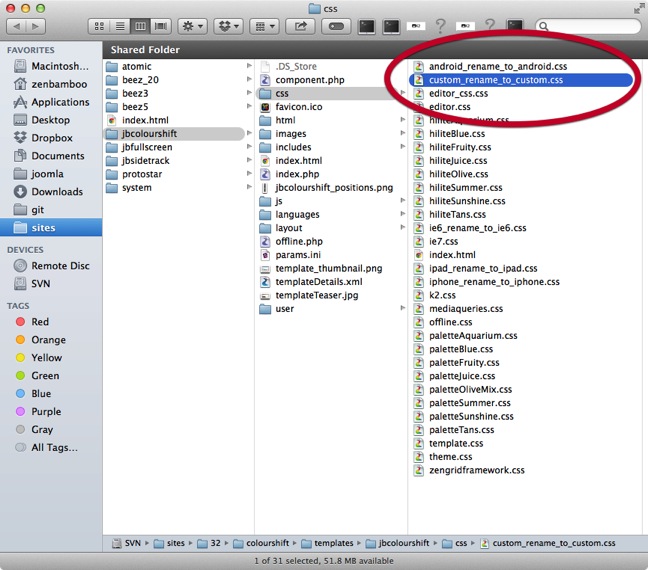
Task: Expand the atomic folder arrow
Action: pyautogui.click(x=249, y=66)
